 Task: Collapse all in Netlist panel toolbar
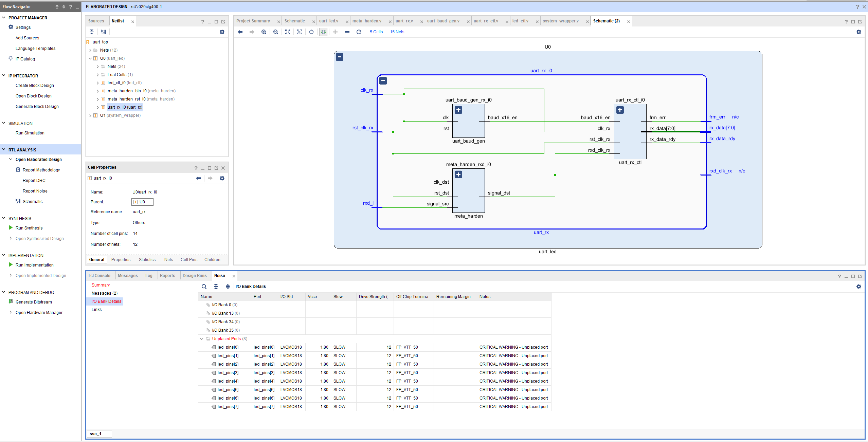(x=92, y=32)
